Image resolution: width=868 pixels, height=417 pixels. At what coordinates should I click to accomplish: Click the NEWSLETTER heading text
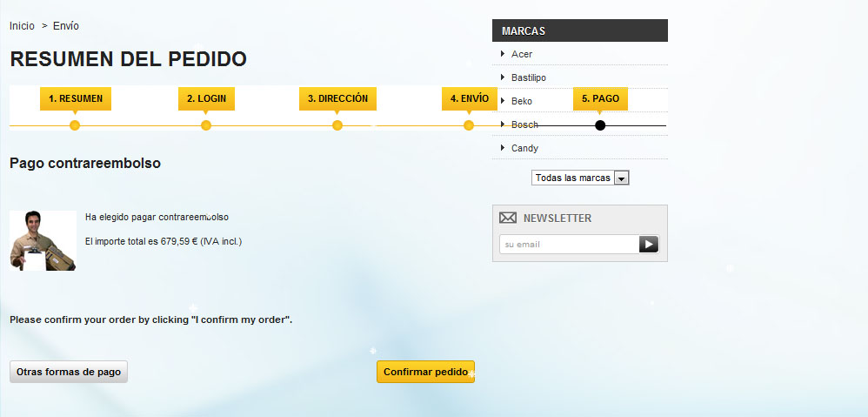tap(558, 219)
